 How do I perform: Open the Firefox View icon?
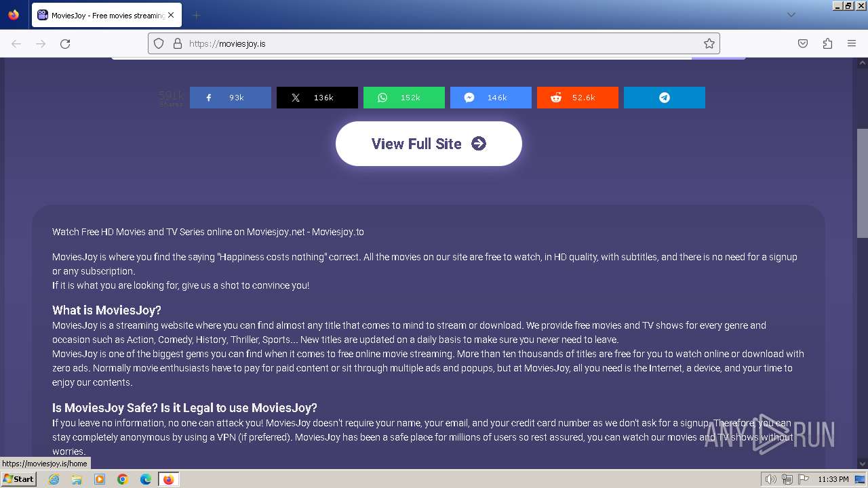click(14, 15)
